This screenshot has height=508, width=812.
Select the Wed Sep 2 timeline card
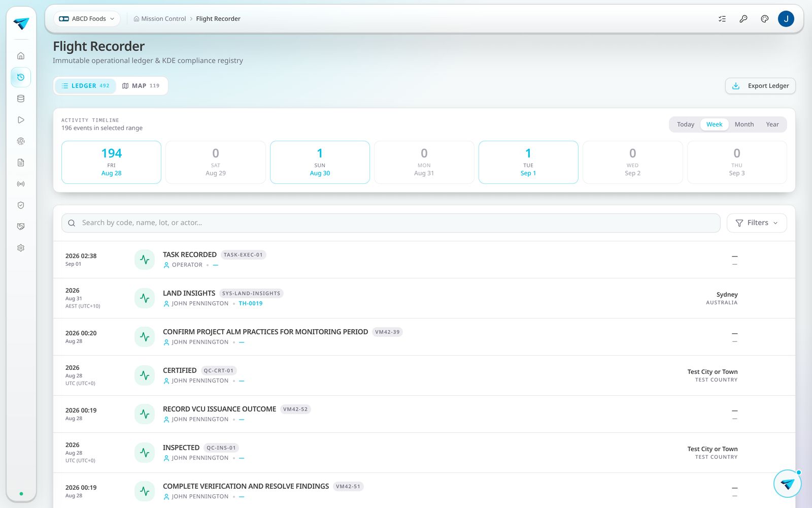(x=632, y=162)
